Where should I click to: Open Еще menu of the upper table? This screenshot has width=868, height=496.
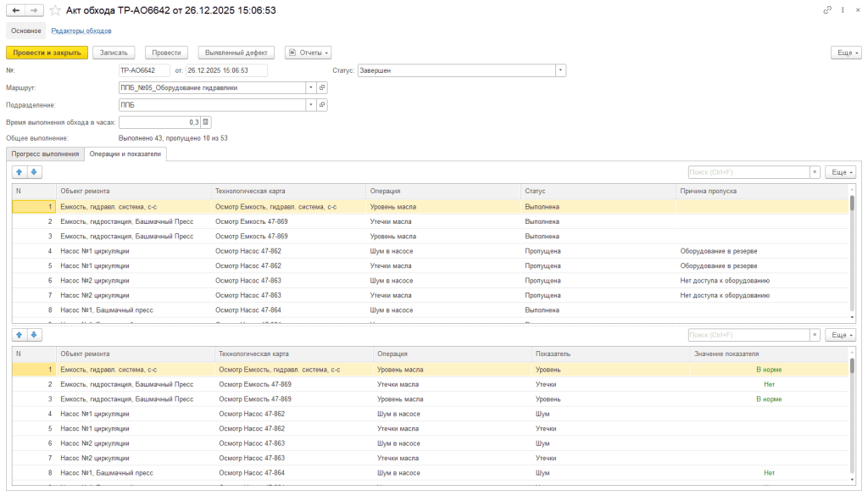point(840,172)
